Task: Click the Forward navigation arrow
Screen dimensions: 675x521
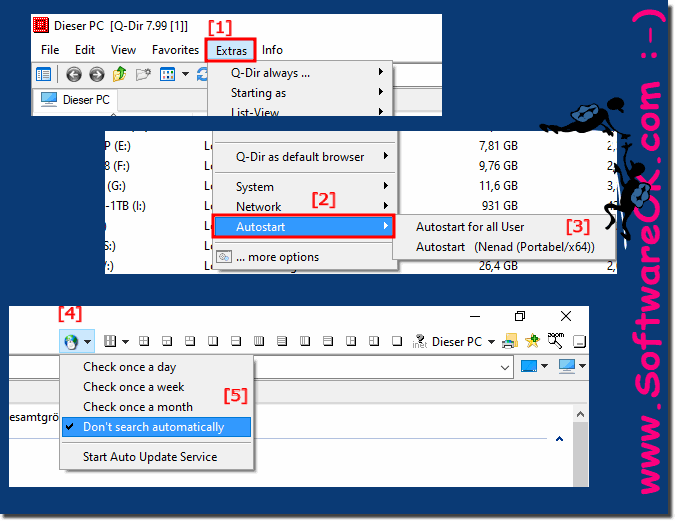Action: (x=97, y=74)
